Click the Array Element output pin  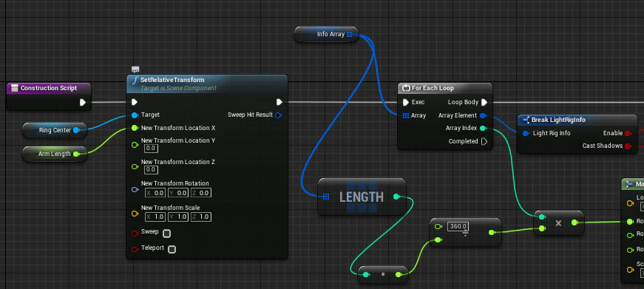click(483, 116)
